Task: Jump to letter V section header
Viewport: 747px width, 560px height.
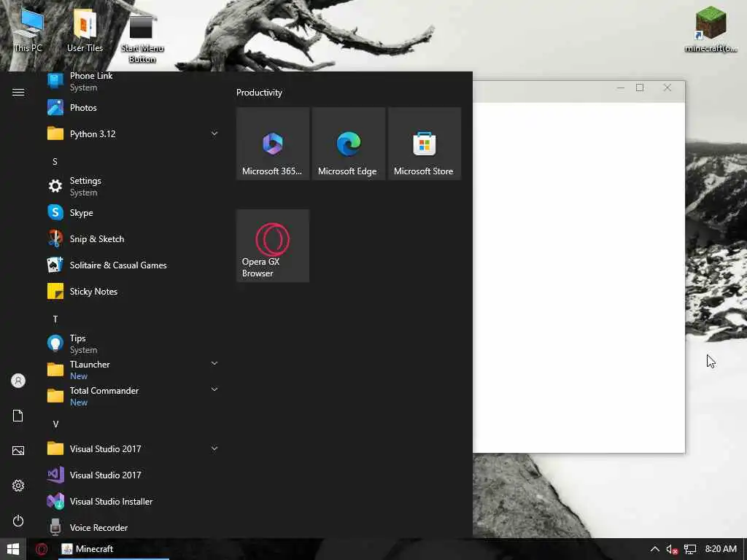Action: point(55,424)
